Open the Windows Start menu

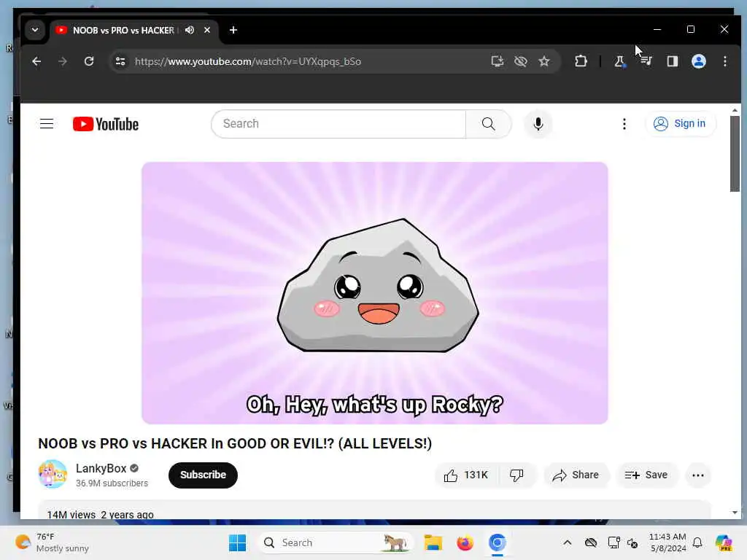click(237, 542)
